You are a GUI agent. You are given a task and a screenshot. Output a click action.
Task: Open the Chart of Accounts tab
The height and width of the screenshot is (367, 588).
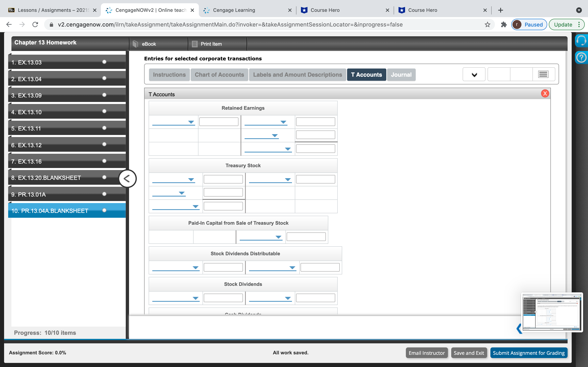click(219, 74)
